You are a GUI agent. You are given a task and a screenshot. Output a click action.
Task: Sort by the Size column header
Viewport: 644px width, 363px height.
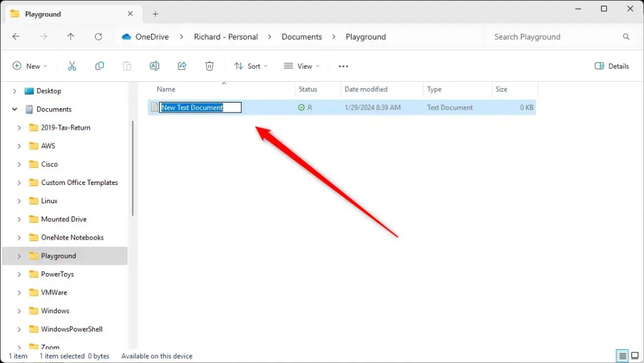pos(501,89)
